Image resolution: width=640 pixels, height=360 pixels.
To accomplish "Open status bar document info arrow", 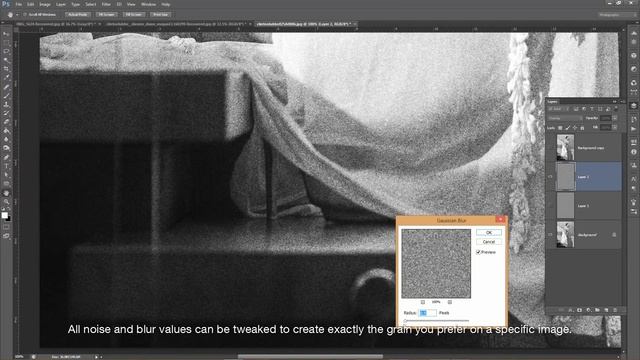I will 96,357.
